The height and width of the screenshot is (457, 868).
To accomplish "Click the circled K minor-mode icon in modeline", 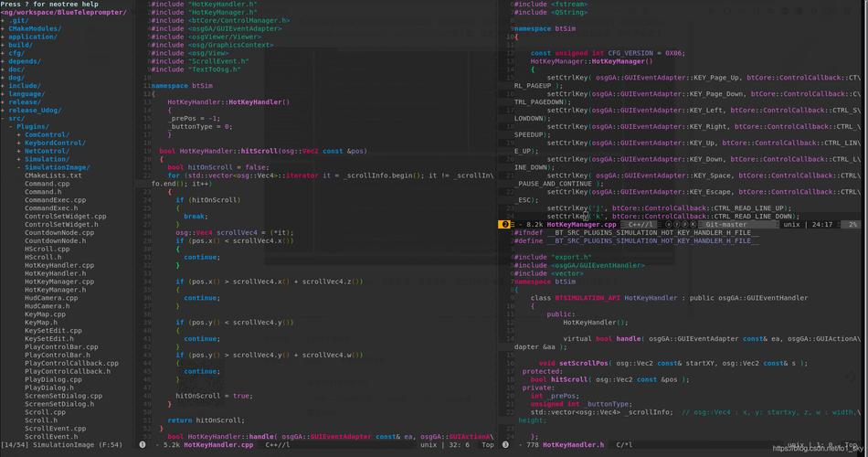I will (x=693, y=224).
